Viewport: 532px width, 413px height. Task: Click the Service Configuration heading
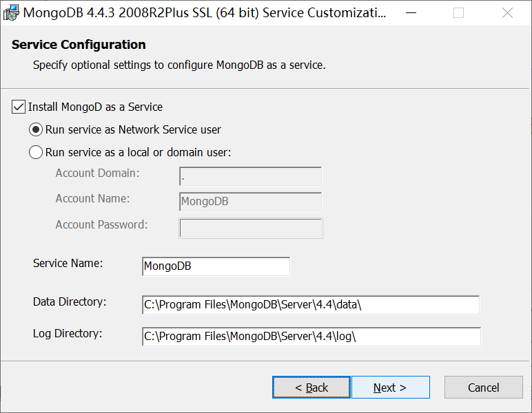point(79,45)
